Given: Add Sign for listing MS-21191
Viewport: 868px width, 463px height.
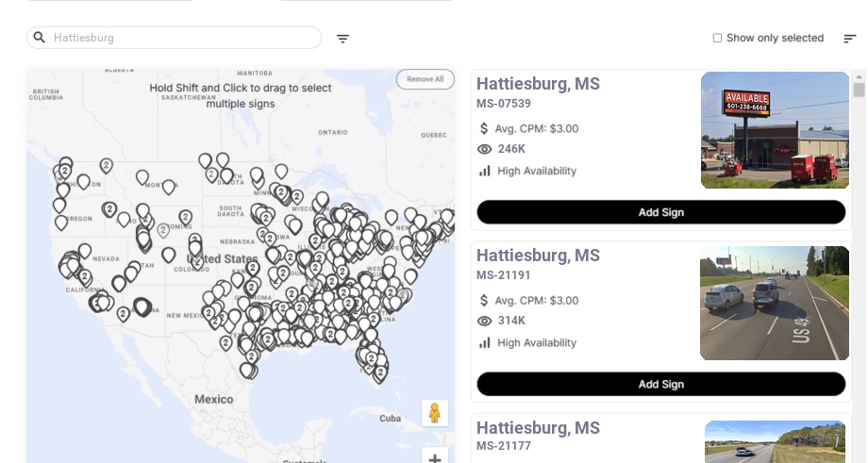Looking at the screenshot, I should (x=660, y=384).
